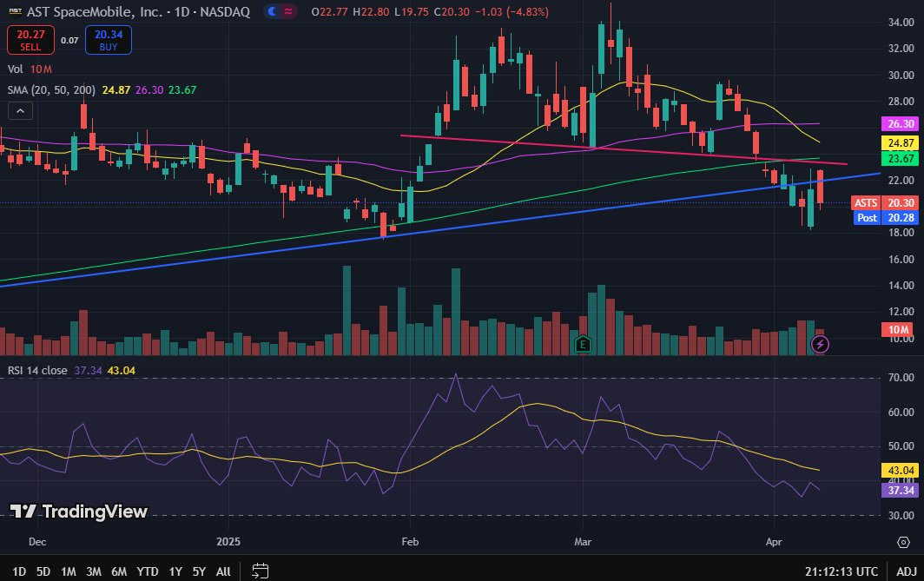
Task: Select the 3M time range
Action: click(93, 571)
